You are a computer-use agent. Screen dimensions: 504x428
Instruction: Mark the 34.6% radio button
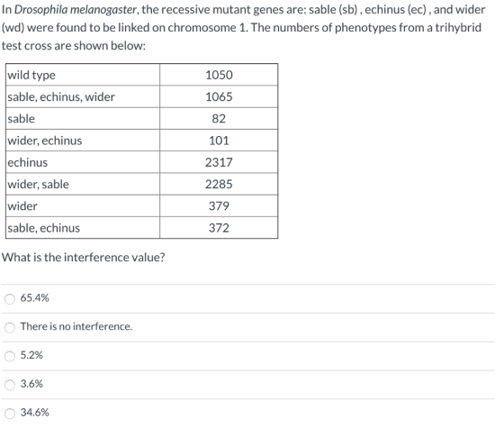tap(10, 414)
